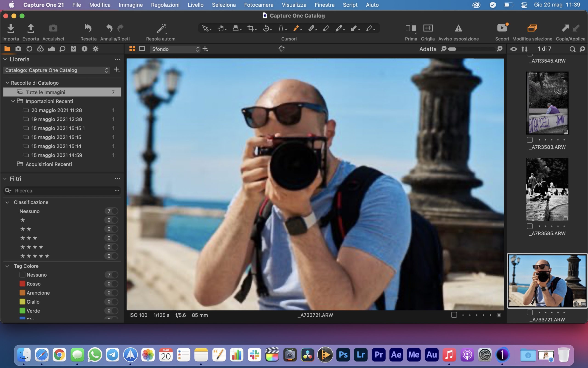
Task: Select Acquisizioni Recenti folder
Action: click(x=62, y=164)
